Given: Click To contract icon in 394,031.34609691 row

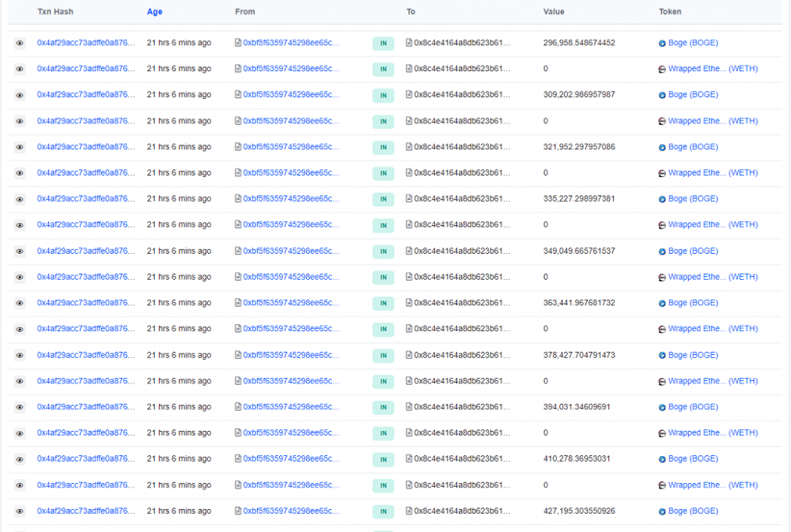Looking at the screenshot, I should pyautogui.click(x=409, y=407).
